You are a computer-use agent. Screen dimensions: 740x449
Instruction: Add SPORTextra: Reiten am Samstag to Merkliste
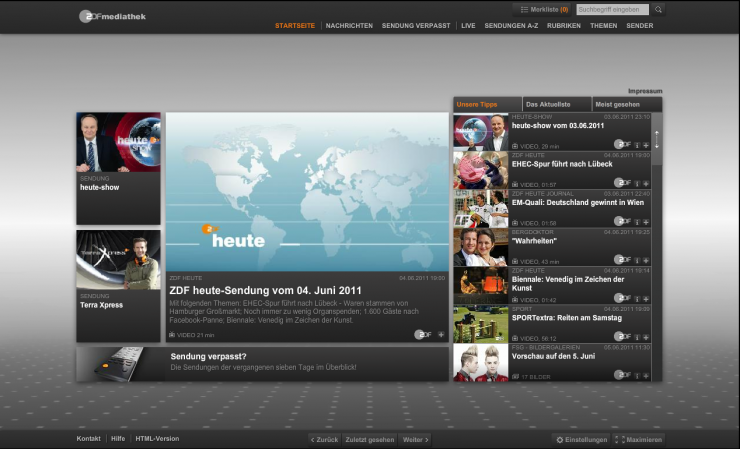(646, 337)
